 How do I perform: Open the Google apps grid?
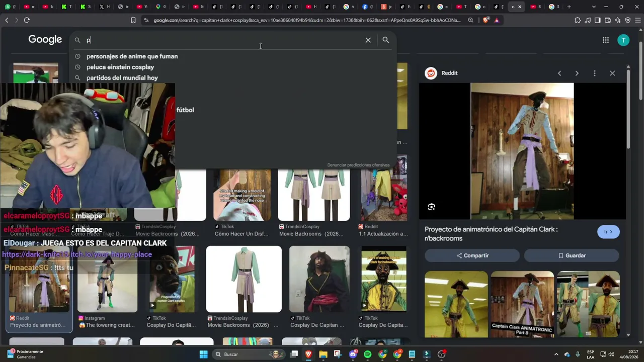(606, 40)
